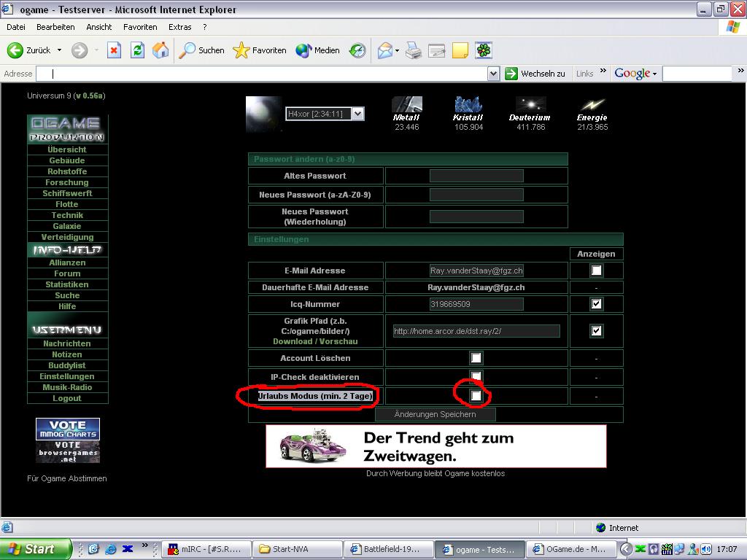
Task: Click the IE Stop button icon
Action: click(114, 50)
